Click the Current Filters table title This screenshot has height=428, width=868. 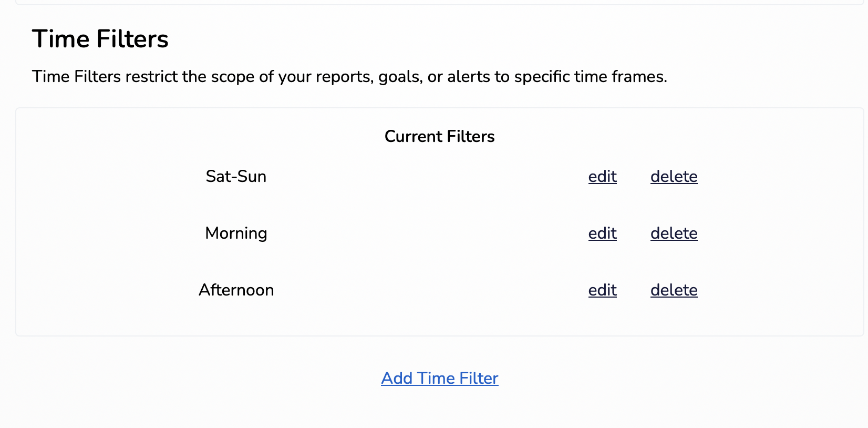(440, 137)
